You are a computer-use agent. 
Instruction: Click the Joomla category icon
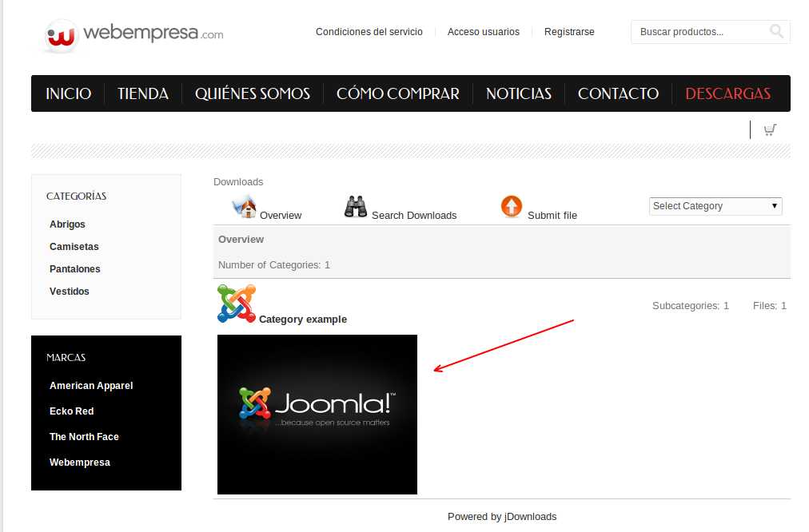coord(237,304)
